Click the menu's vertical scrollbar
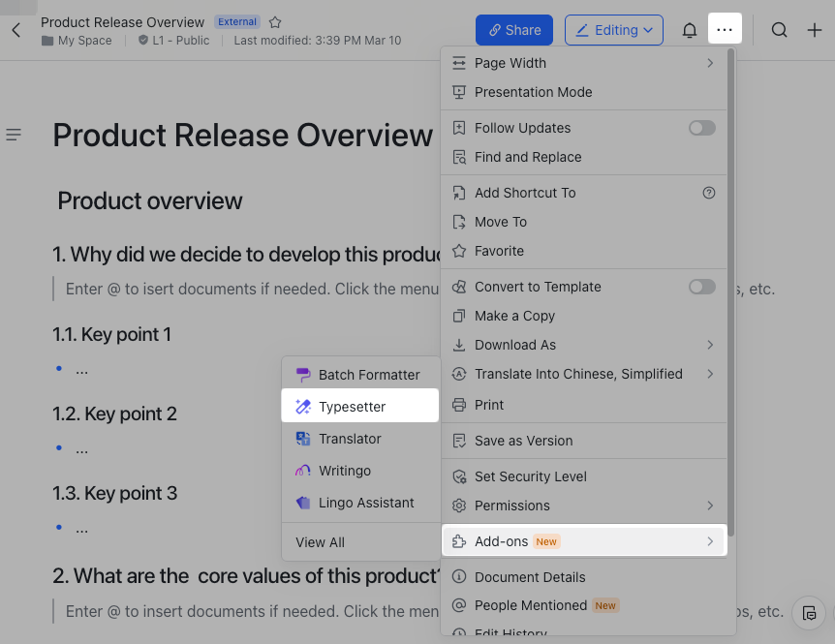The width and height of the screenshot is (835, 644). pyautogui.click(x=731, y=291)
